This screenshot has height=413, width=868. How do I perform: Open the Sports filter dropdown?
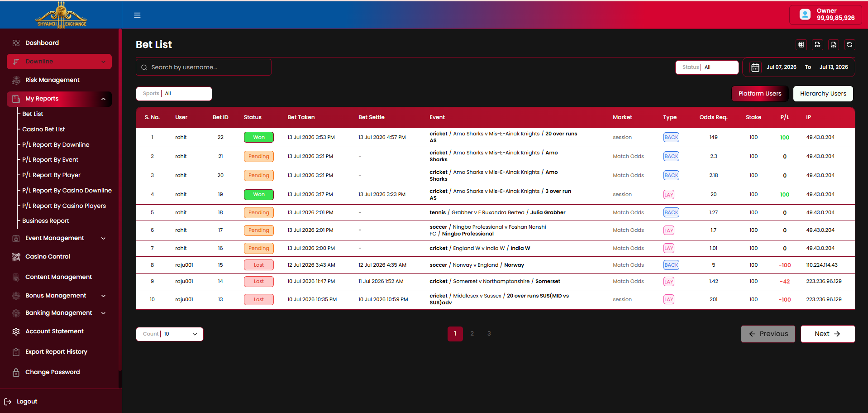click(x=174, y=94)
